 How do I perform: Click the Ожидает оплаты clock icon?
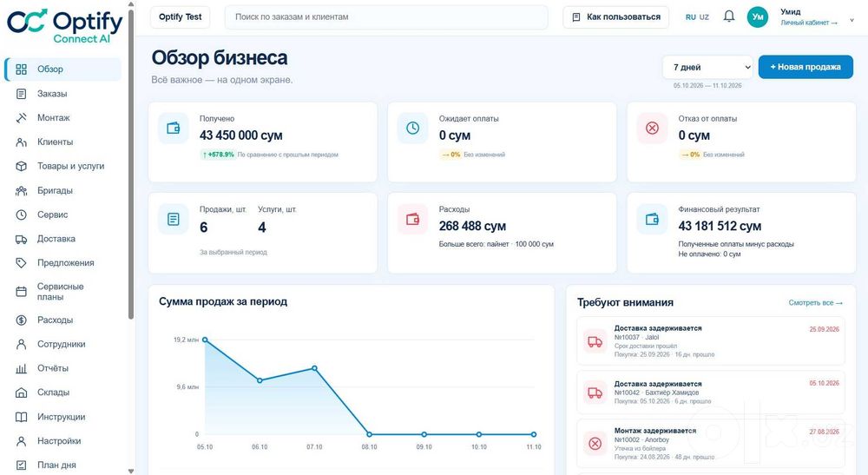(x=412, y=129)
